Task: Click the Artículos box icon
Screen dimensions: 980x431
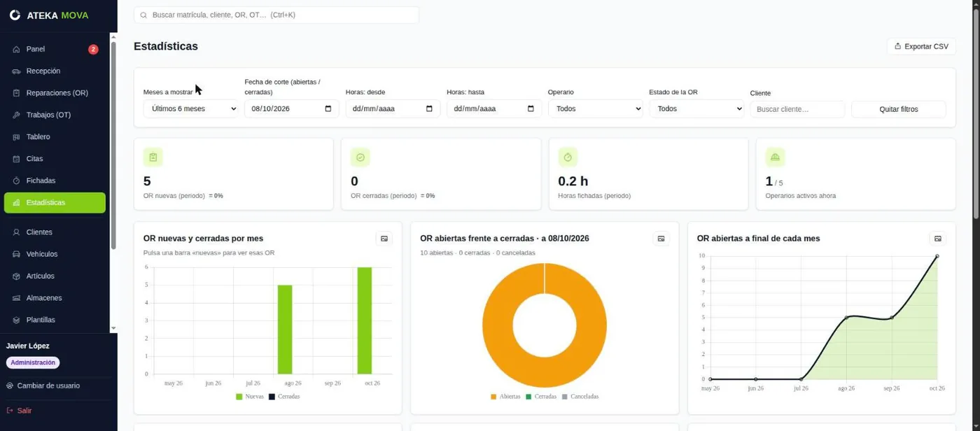Action: [x=16, y=276]
